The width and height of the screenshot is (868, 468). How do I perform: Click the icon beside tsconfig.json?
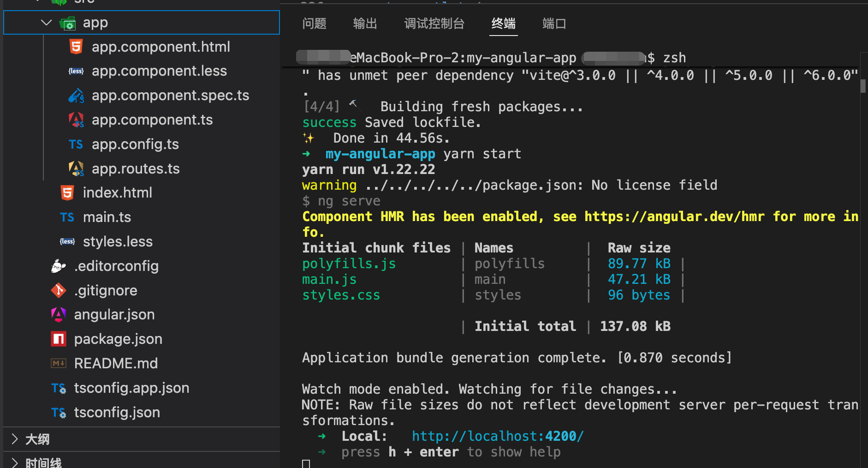click(59, 413)
